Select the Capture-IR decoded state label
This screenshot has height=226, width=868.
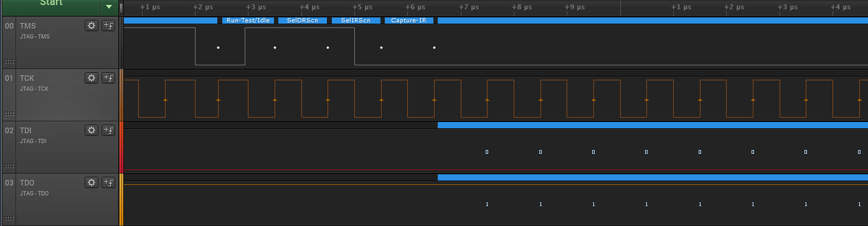pyautogui.click(x=409, y=21)
